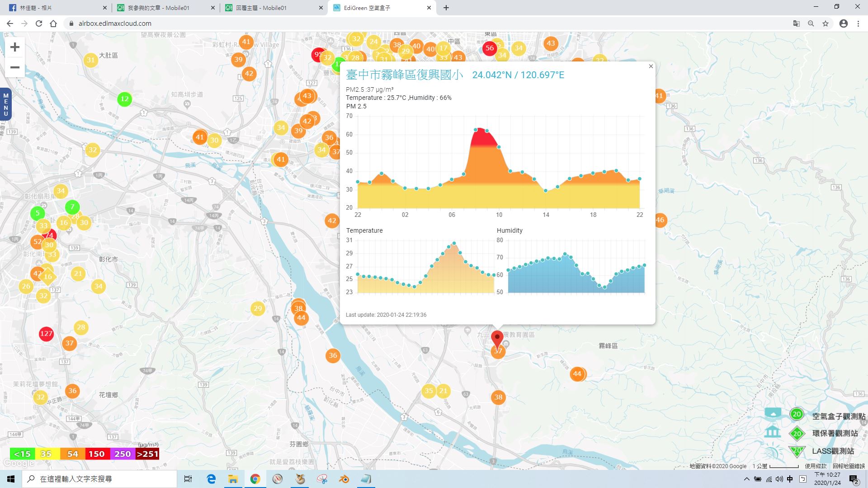Click the Humidity chart area
868x488 pixels.
pos(576,266)
